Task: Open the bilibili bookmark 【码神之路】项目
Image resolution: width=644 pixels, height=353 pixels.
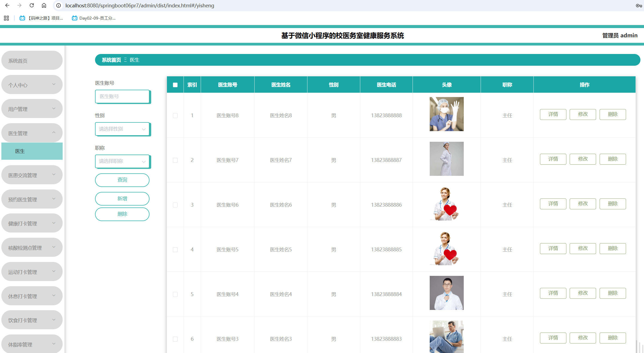Action: pos(41,18)
